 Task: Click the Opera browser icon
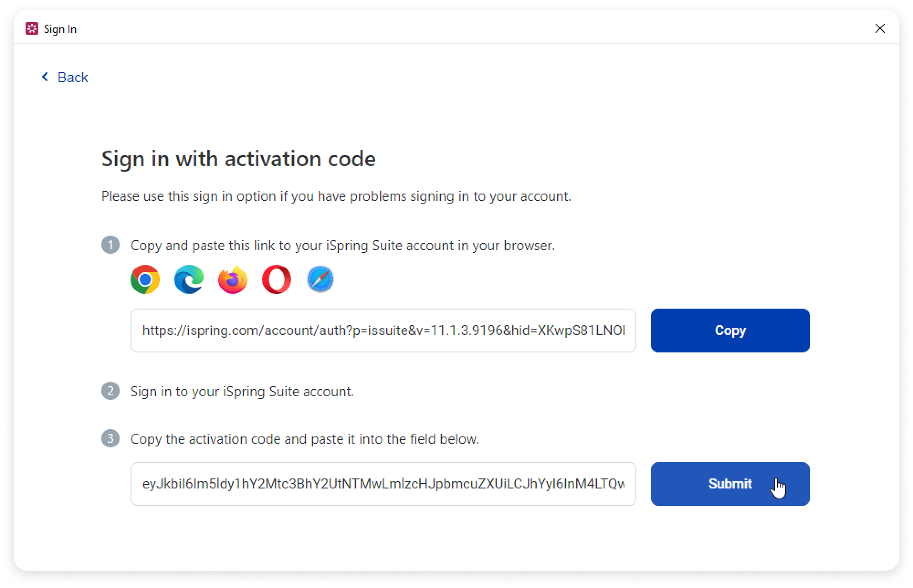277,279
